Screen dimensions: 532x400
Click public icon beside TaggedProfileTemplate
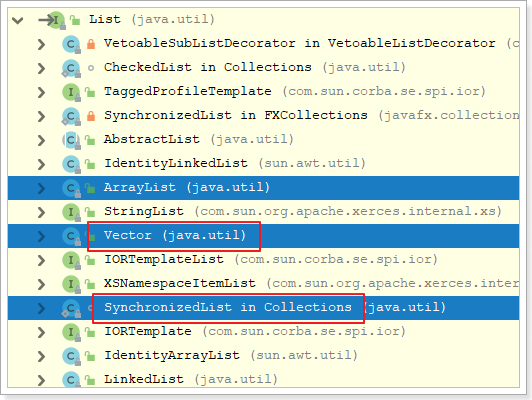pos(90,92)
